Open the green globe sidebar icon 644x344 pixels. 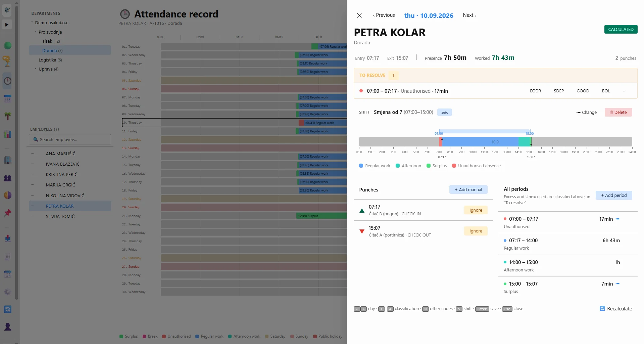pos(7,45)
